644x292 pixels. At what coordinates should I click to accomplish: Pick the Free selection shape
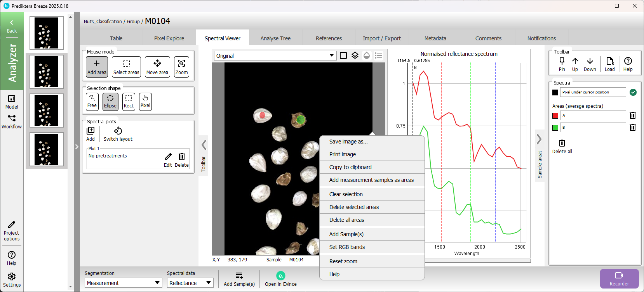[92, 102]
